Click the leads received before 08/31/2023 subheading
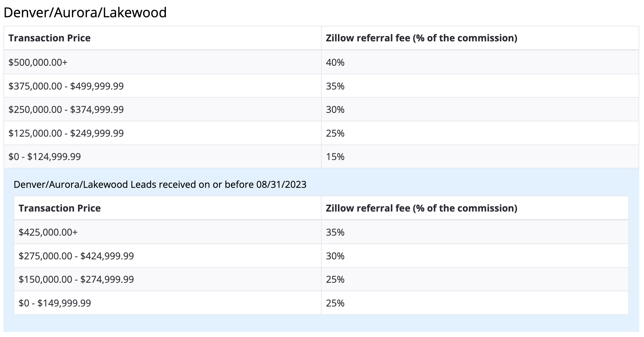Screen dimensions: 644x337 click(160, 184)
